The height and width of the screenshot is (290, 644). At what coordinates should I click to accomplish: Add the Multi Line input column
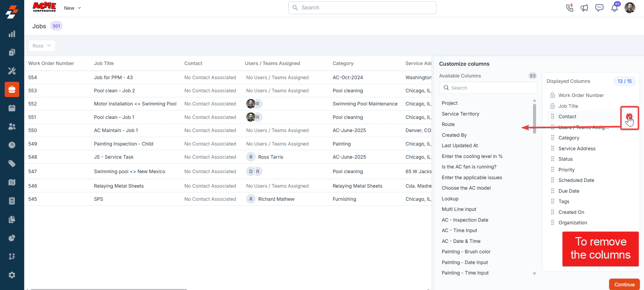(x=459, y=209)
